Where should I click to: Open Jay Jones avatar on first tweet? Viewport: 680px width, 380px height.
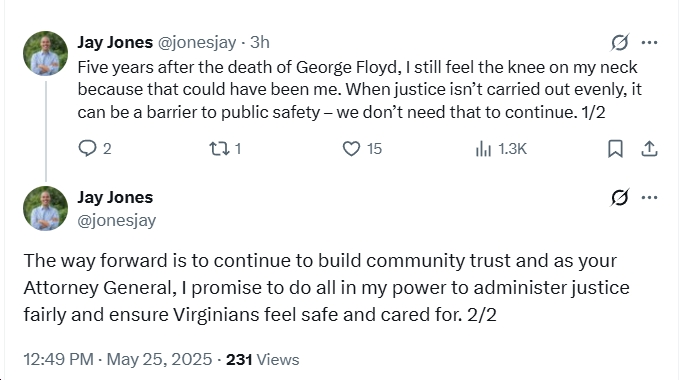pyautogui.click(x=46, y=53)
